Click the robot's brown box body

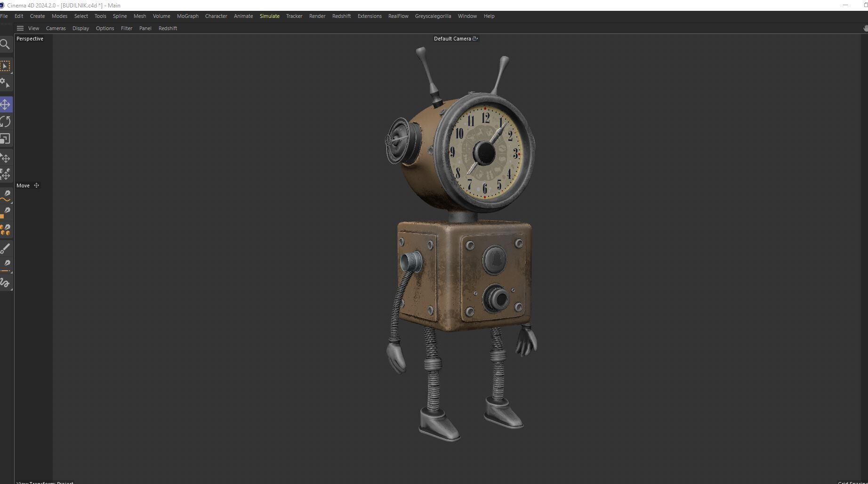(x=465, y=277)
